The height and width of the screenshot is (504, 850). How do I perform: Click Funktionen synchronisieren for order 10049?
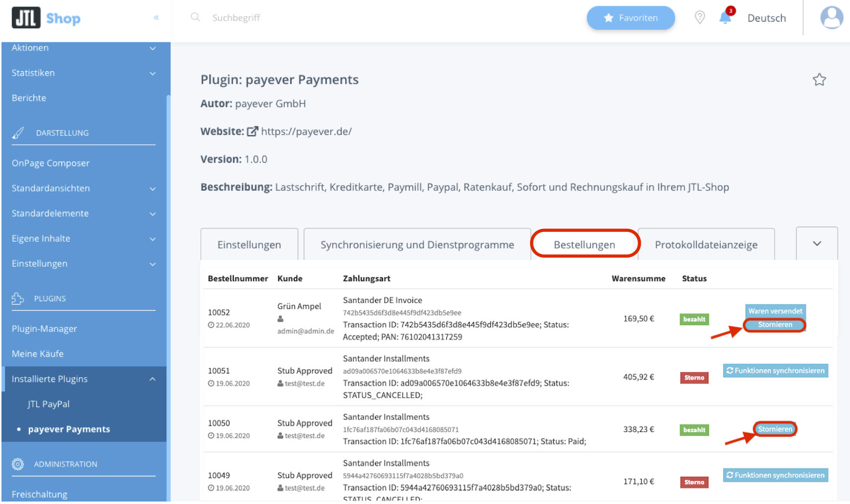coord(775,475)
